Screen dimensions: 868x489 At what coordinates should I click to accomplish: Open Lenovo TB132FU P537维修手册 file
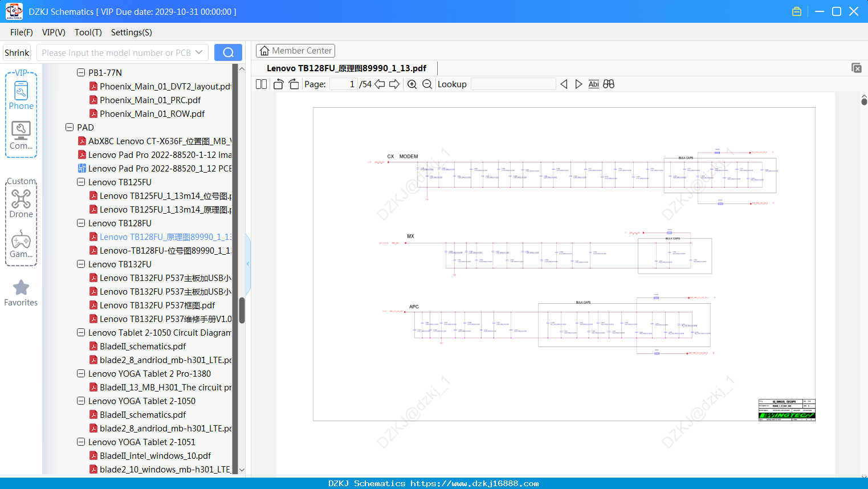(160, 319)
